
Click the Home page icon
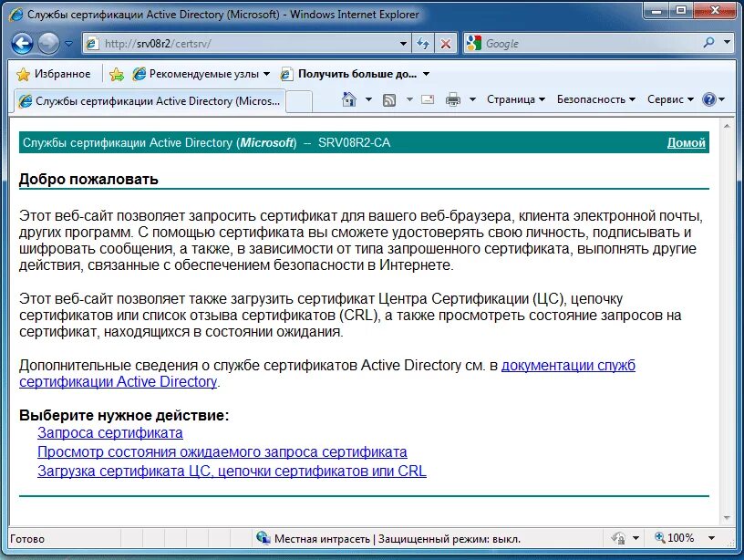(348, 99)
